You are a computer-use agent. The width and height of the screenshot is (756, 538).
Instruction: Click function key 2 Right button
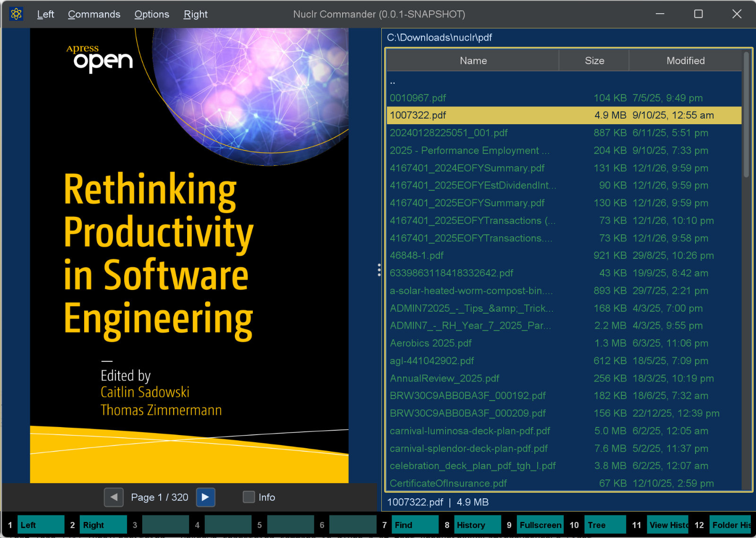[x=103, y=525]
